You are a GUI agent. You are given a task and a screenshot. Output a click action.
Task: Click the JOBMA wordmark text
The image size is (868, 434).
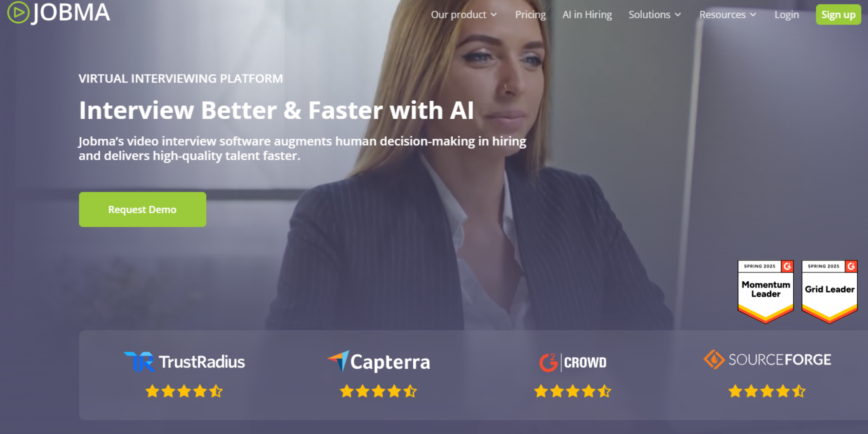coord(71,13)
